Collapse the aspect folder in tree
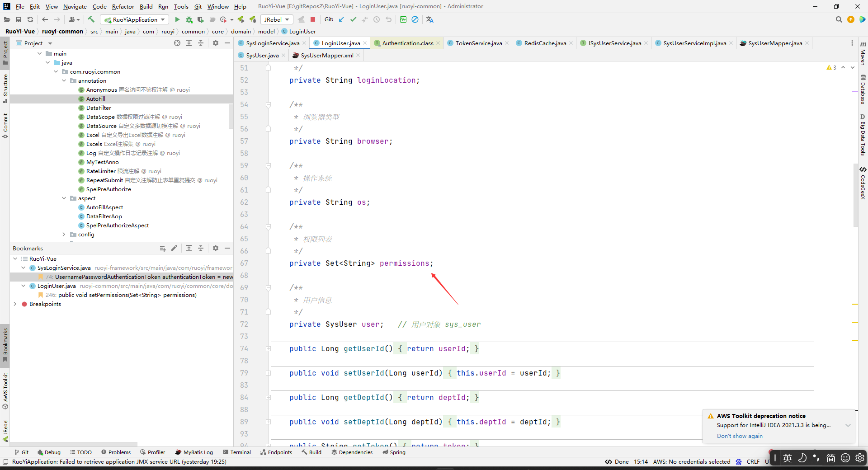 (x=64, y=198)
